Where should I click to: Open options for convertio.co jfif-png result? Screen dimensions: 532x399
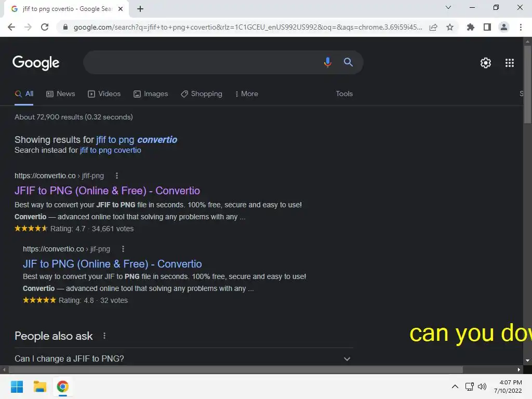[x=117, y=176]
